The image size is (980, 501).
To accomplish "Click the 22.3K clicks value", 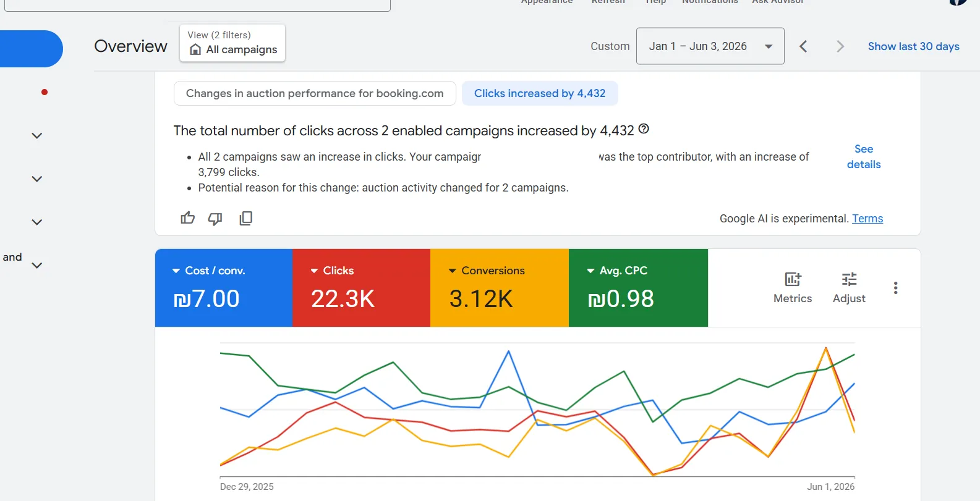I will [343, 299].
